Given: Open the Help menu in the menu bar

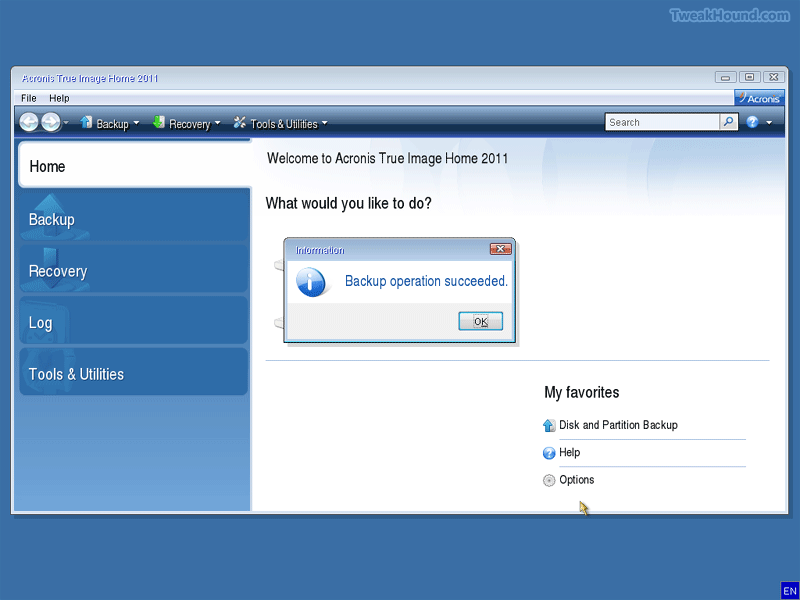Looking at the screenshot, I should (x=59, y=98).
